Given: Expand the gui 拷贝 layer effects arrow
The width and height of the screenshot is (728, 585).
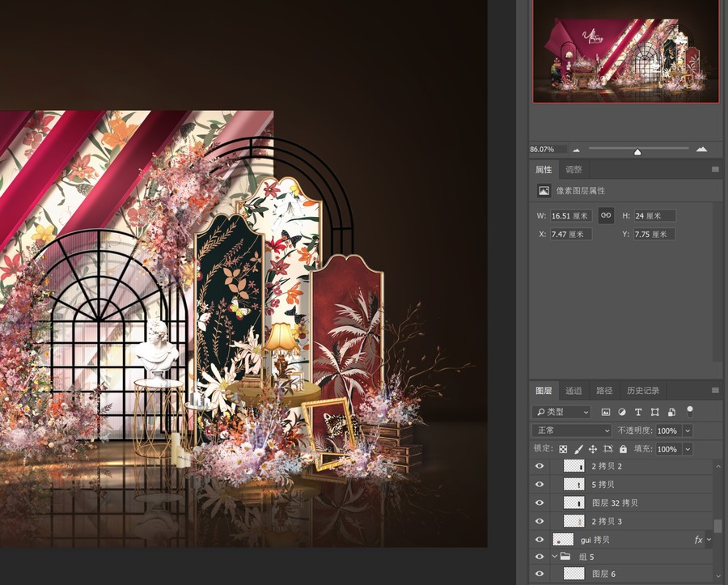Looking at the screenshot, I should tap(709, 540).
